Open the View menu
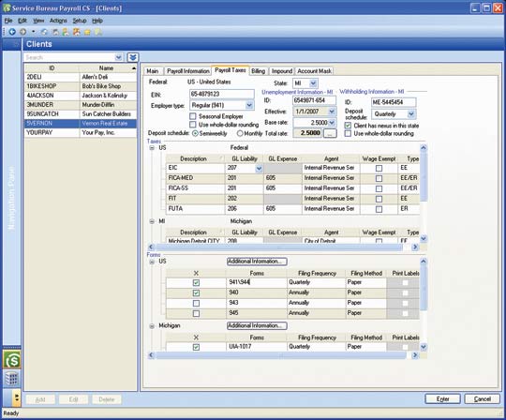The image size is (506, 420). (38, 21)
